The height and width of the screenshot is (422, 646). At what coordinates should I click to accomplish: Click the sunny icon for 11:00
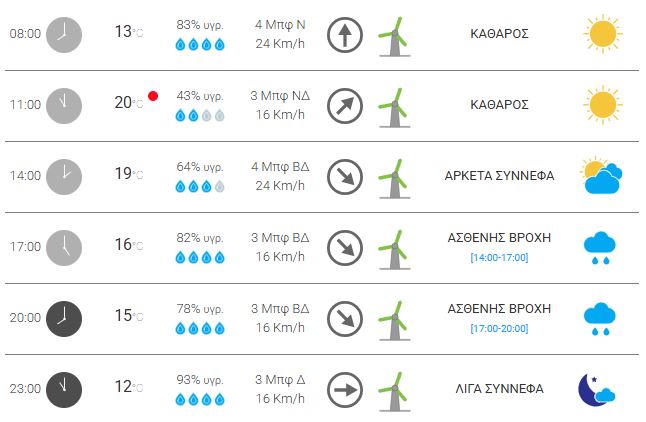point(601,105)
